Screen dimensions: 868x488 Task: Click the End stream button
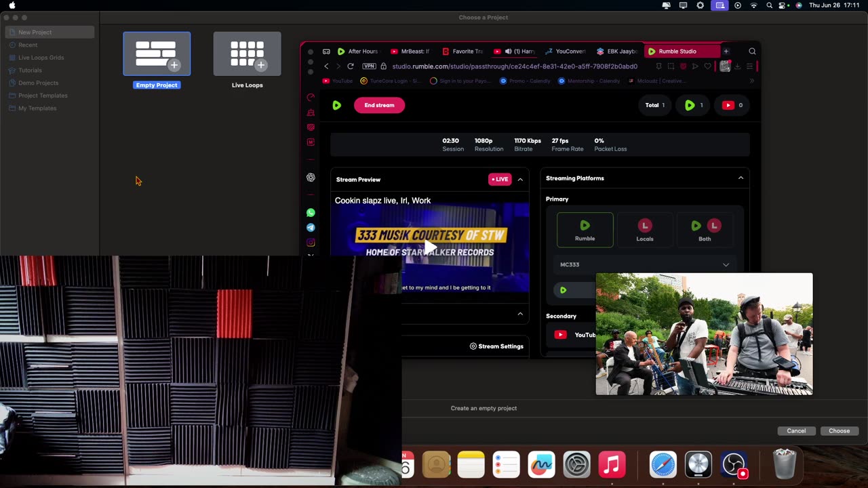[379, 105]
